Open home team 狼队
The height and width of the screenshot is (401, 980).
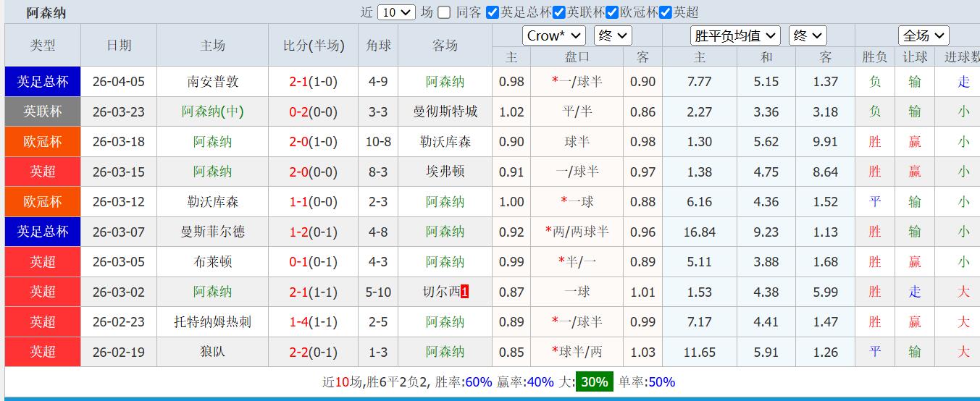(x=212, y=352)
